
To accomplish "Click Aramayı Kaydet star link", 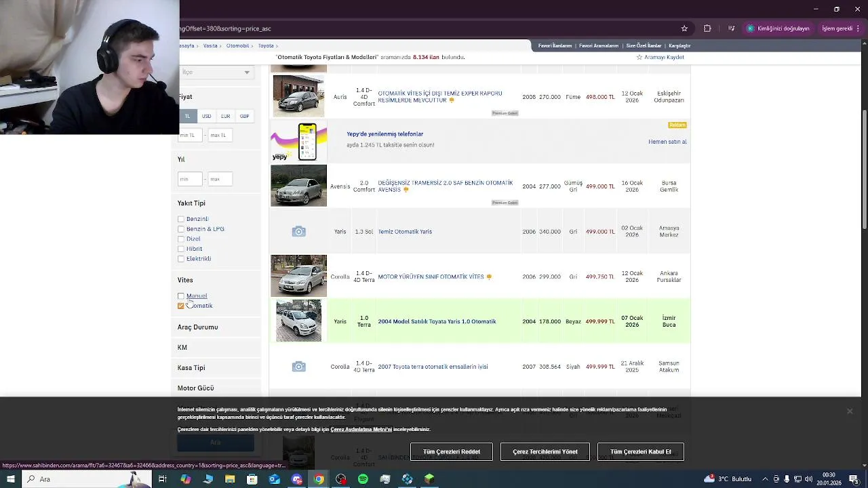I will [660, 57].
